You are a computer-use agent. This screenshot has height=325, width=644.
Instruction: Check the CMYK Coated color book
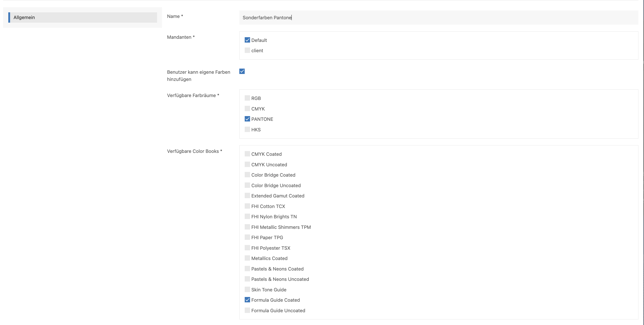[x=247, y=154]
